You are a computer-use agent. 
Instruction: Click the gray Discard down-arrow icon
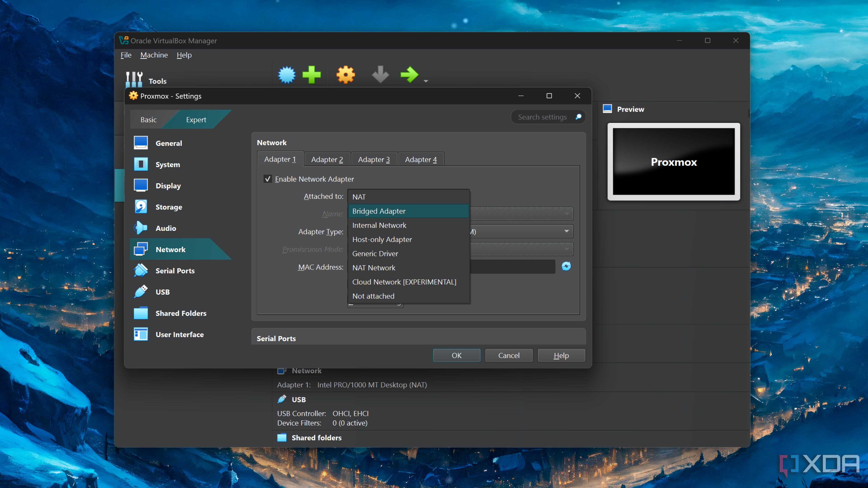380,74
